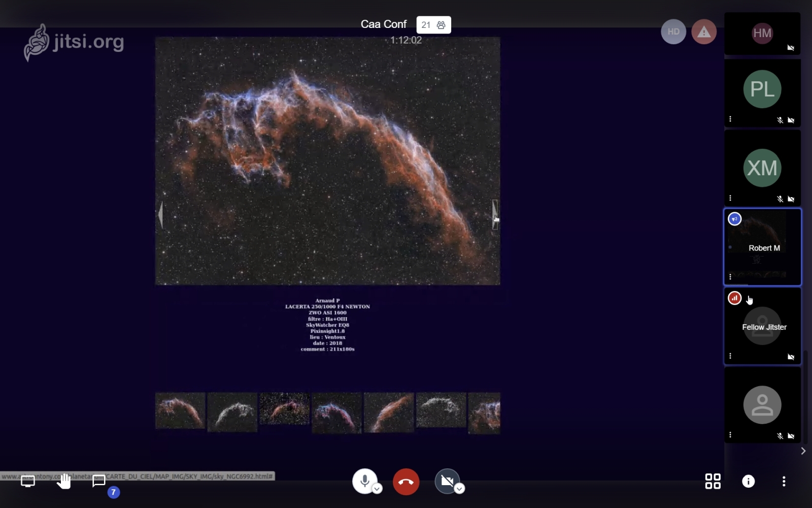
Task: Click the red connection indicator on Fellow Jitster
Action: [734, 298]
